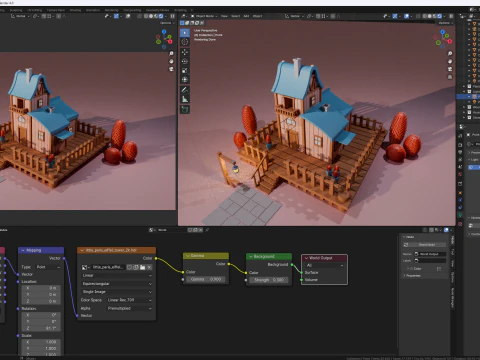Image resolution: width=480 pixels, height=360 pixels.
Task: Toggle overlays in right viewport header
Action: pos(406,16)
